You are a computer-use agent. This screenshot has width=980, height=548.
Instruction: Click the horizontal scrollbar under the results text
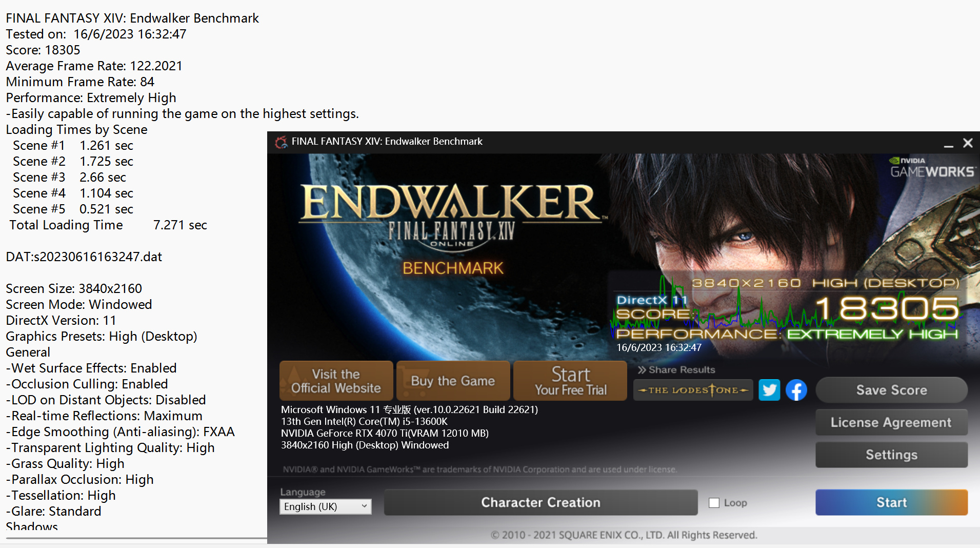[x=136, y=538]
